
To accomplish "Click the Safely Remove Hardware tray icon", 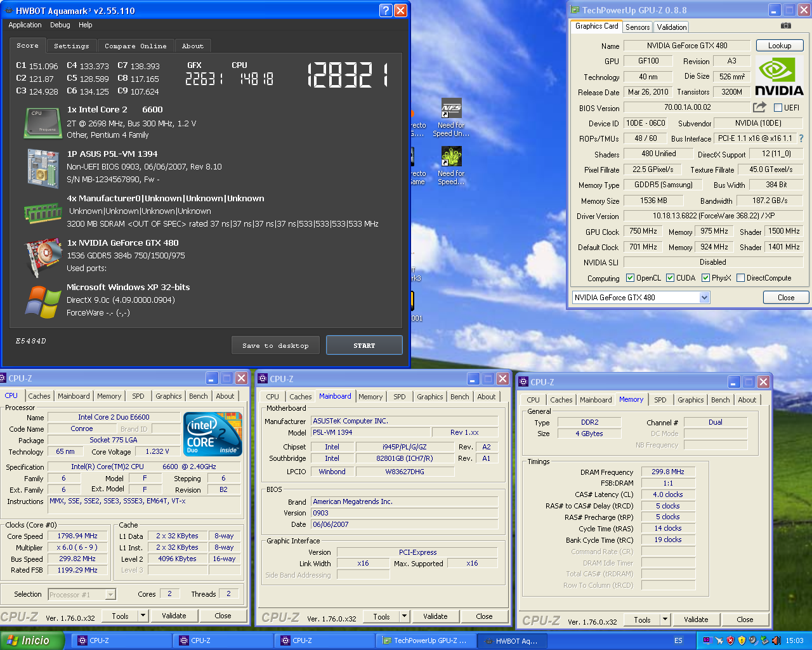I will pyautogui.click(x=764, y=640).
